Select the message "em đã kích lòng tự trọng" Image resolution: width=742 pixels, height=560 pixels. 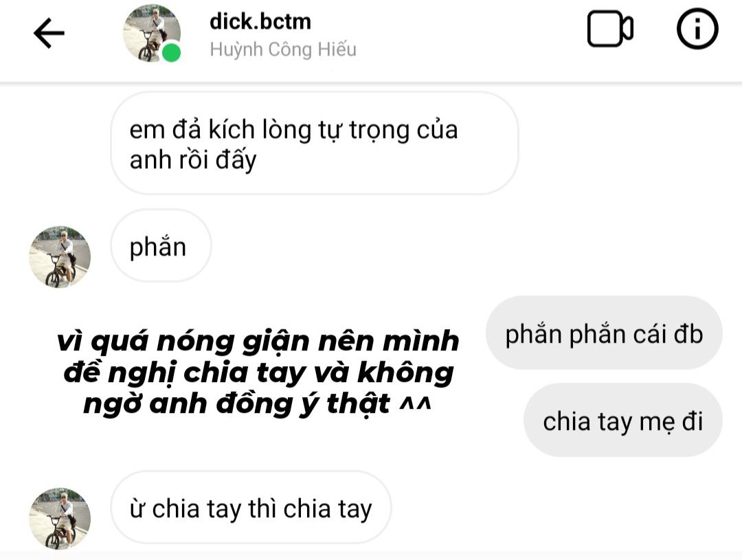click(314, 144)
